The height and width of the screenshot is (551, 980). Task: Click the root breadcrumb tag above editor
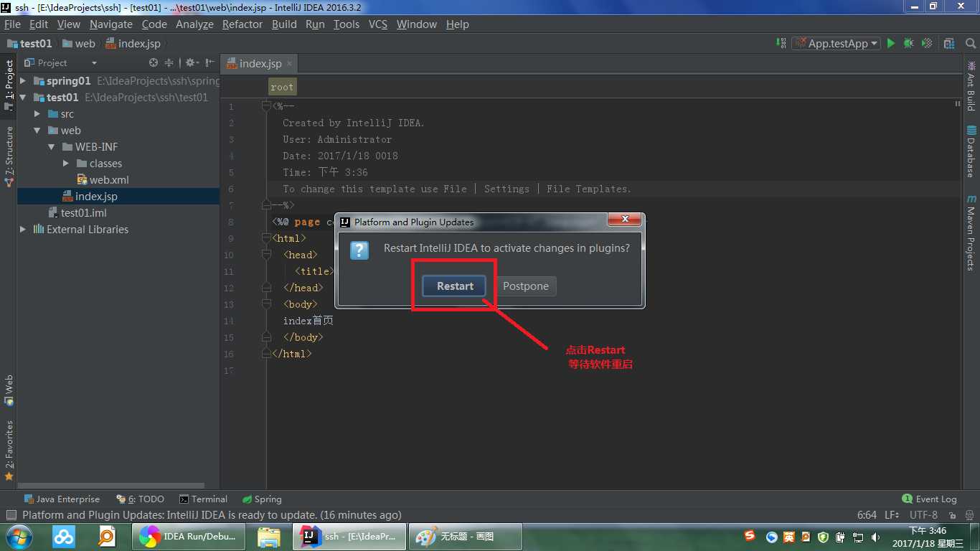point(282,87)
